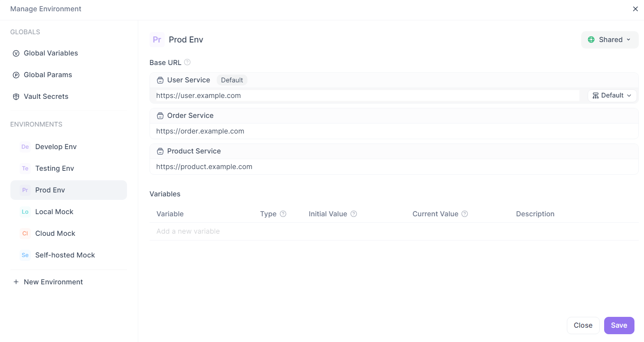The image size is (644, 342).
Task: Click the Close button
Action: click(x=583, y=326)
